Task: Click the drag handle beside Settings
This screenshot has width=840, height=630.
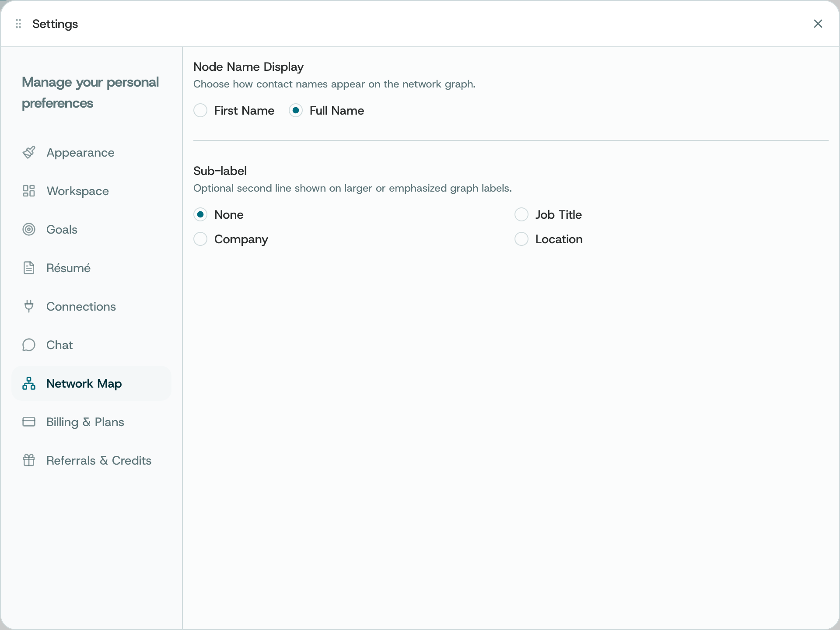Action: pyautogui.click(x=18, y=24)
